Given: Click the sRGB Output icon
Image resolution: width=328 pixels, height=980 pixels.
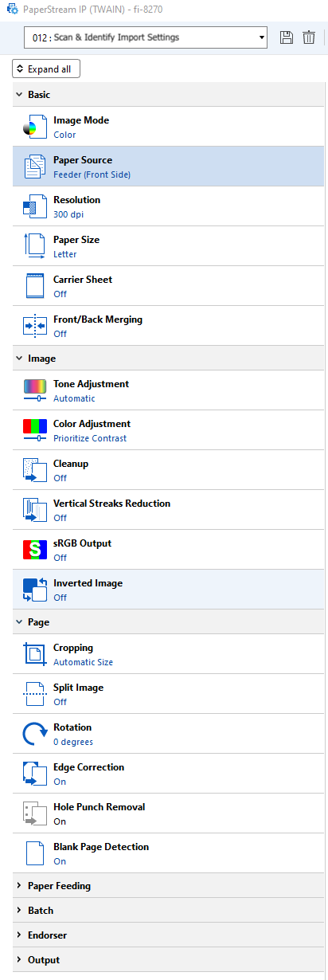Looking at the screenshot, I should pyautogui.click(x=34, y=550).
